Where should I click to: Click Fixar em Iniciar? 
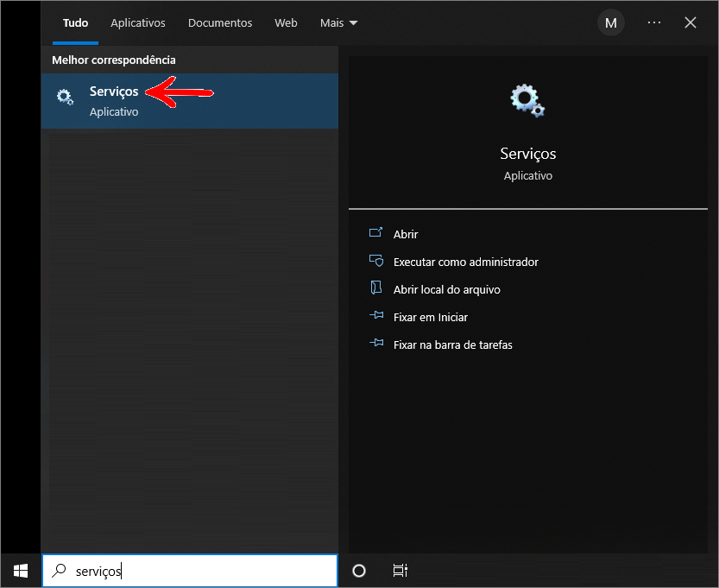(x=430, y=318)
